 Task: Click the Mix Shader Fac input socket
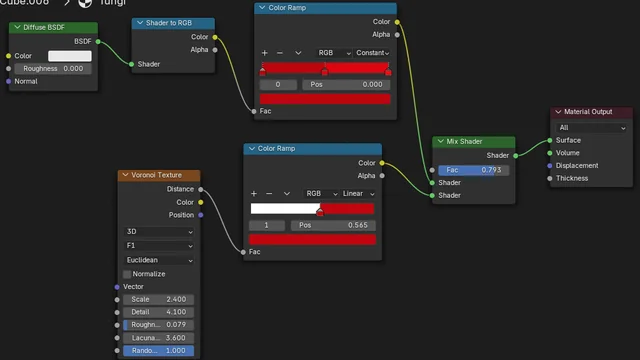point(432,170)
